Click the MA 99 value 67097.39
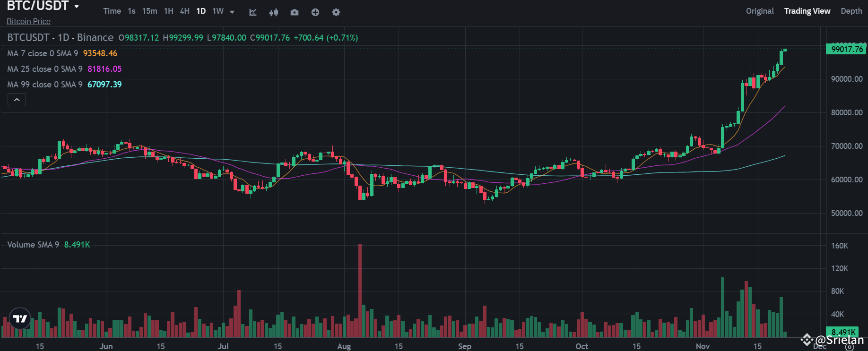Viewport: 868px width, 351px height. point(104,85)
